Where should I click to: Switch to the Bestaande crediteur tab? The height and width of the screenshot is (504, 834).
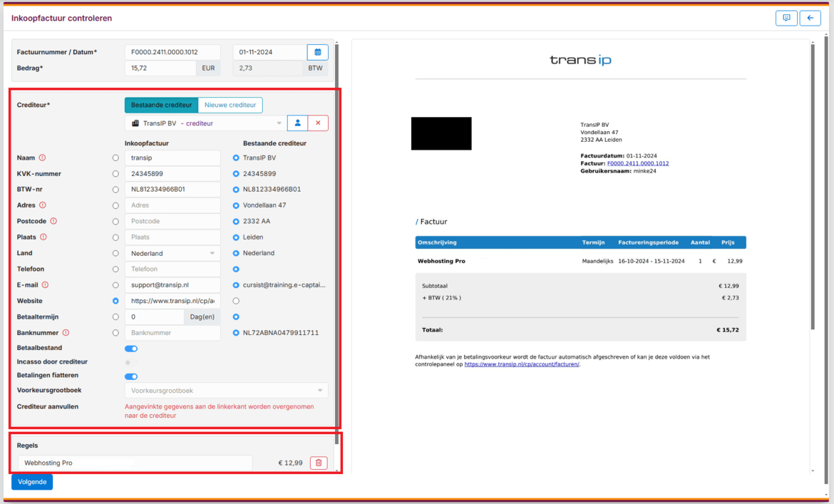(x=161, y=106)
